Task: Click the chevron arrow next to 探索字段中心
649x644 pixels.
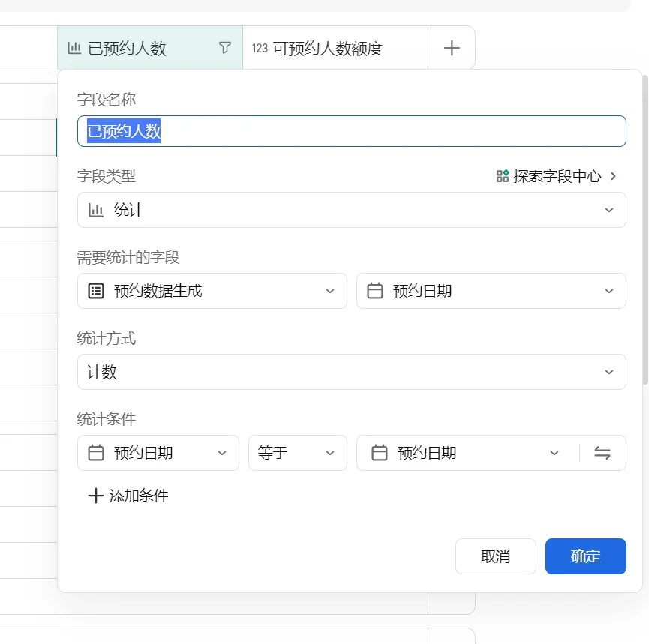Action: 613,176
